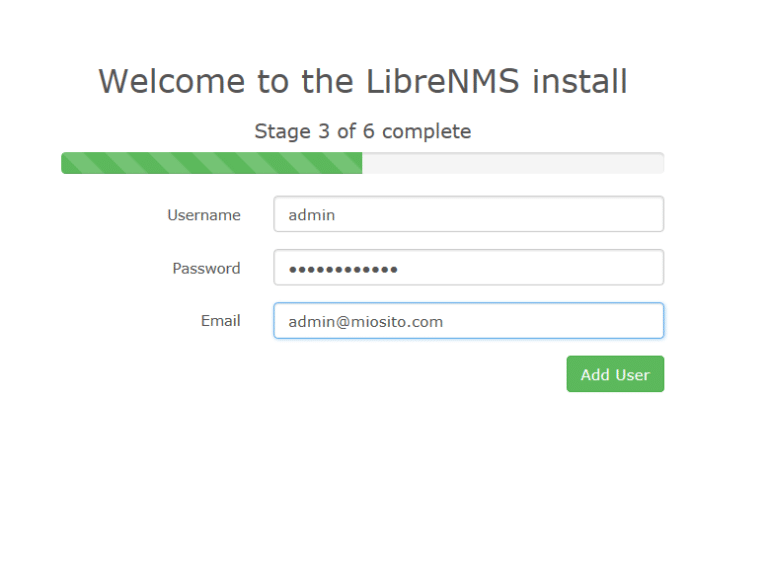Focus the Username input field
Viewport: 768px width, 566px height.
pyautogui.click(x=469, y=214)
